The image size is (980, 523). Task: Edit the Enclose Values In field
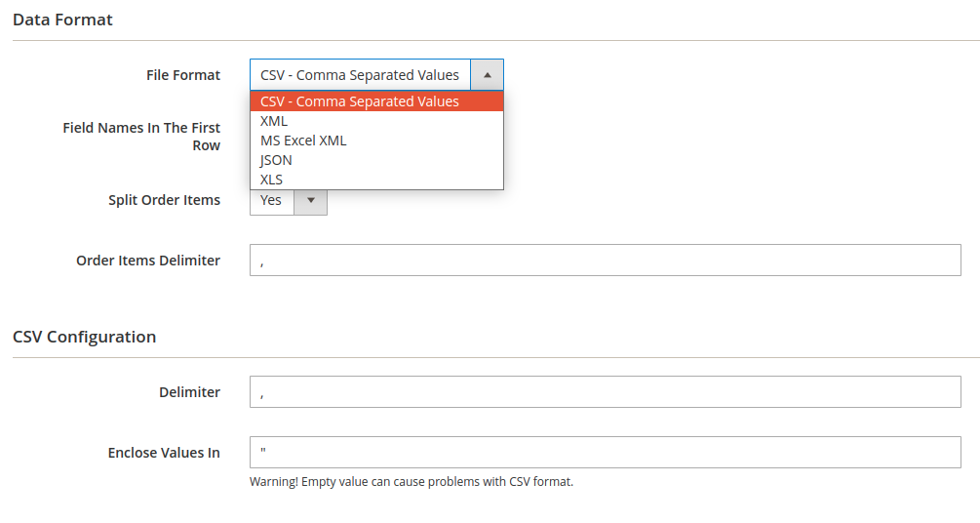tap(605, 453)
